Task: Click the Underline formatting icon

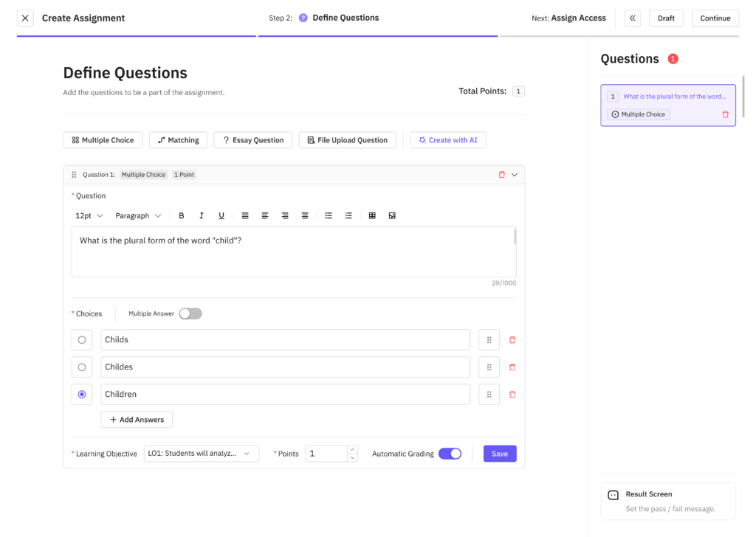Action: [x=221, y=215]
